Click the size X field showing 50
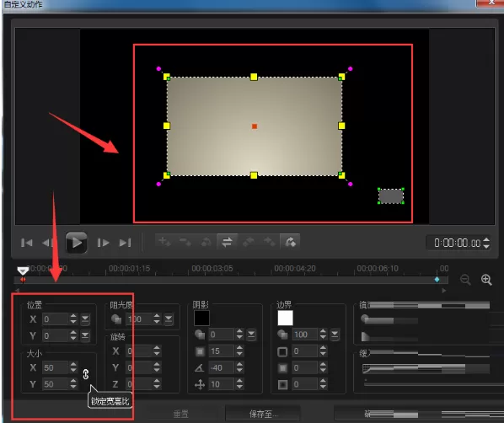This screenshot has width=504, height=423. coord(56,367)
